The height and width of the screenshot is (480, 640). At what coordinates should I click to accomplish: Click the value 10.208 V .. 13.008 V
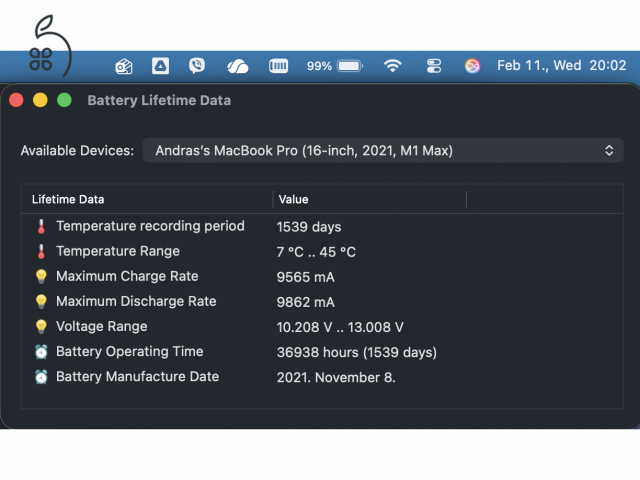(x=340, y=327)
